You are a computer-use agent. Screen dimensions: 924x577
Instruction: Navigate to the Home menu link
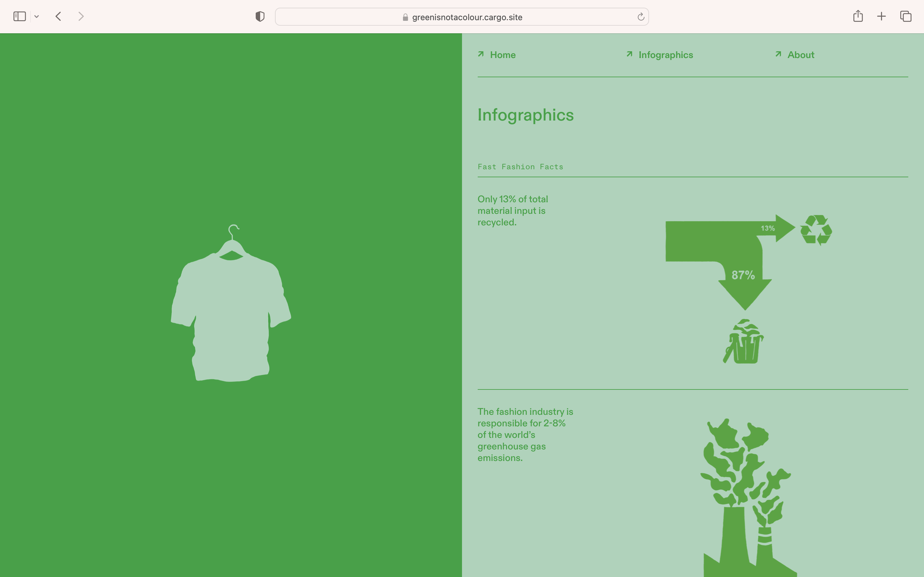502,55
